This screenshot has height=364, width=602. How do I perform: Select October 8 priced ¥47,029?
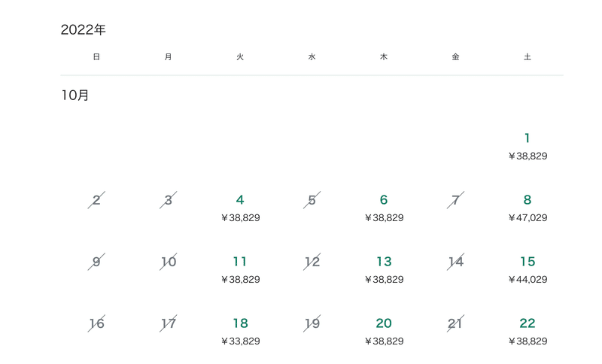coord(528,208)
